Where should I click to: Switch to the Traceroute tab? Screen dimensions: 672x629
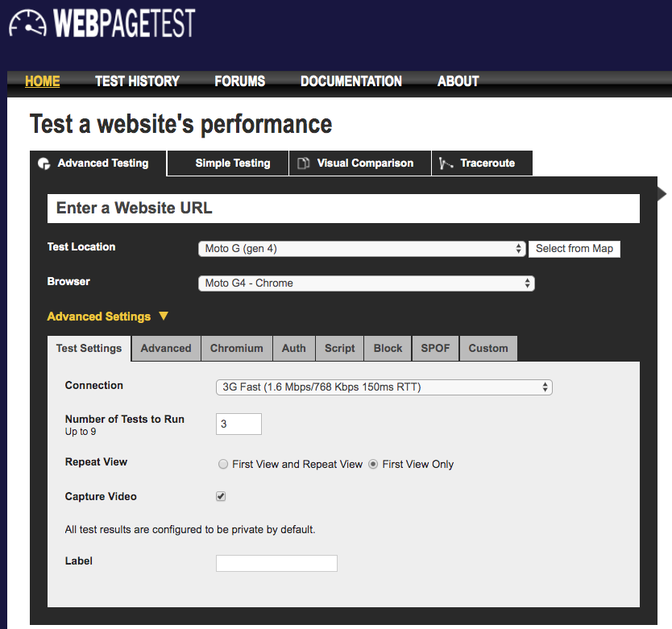[x=482, y=163]
